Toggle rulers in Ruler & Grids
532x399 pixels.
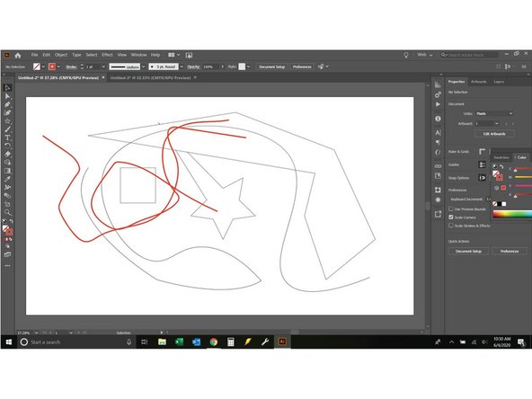482,151
